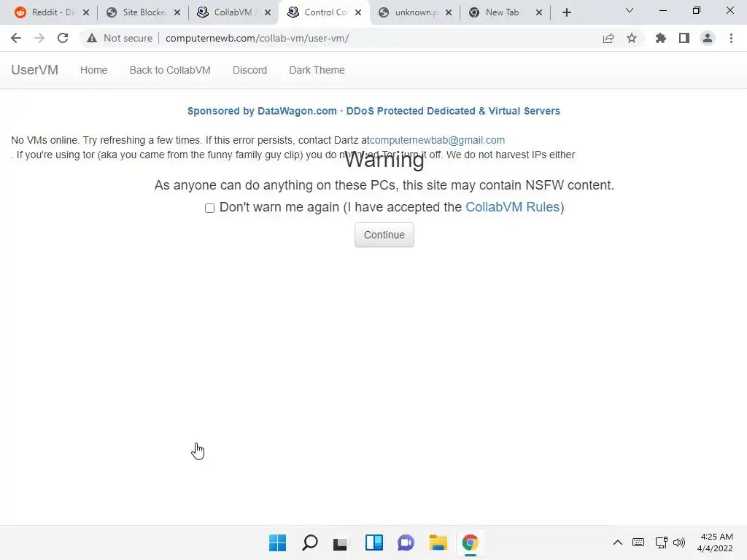Viewport: 747px width, 560px height.
Task: Select the Control Co tab
Action: tap(324, 12)
